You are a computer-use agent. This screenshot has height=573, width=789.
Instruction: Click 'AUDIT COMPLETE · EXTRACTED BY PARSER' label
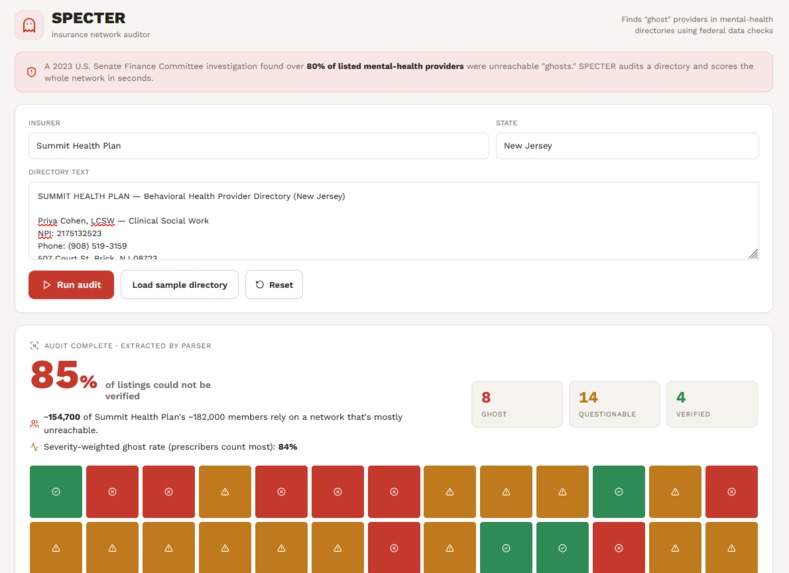point(128,346)
